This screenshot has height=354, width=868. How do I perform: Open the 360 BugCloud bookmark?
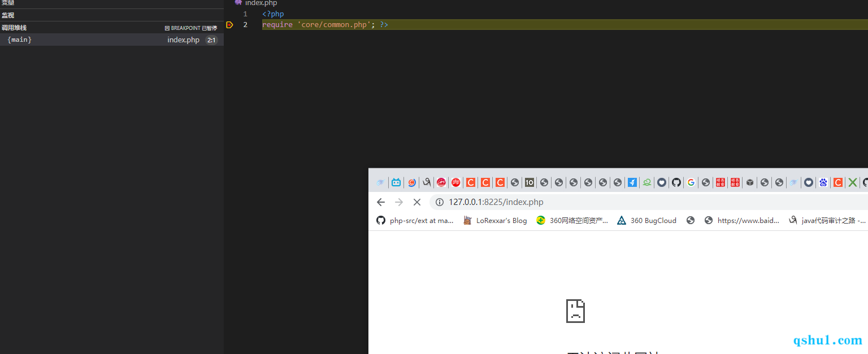[x=647, y=221]
